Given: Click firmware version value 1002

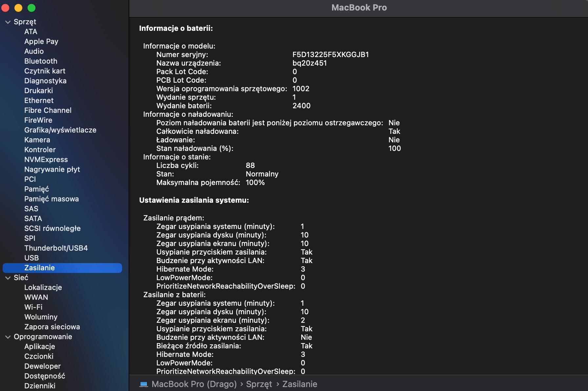Looking at the screenshot, I should pos(301,89).
